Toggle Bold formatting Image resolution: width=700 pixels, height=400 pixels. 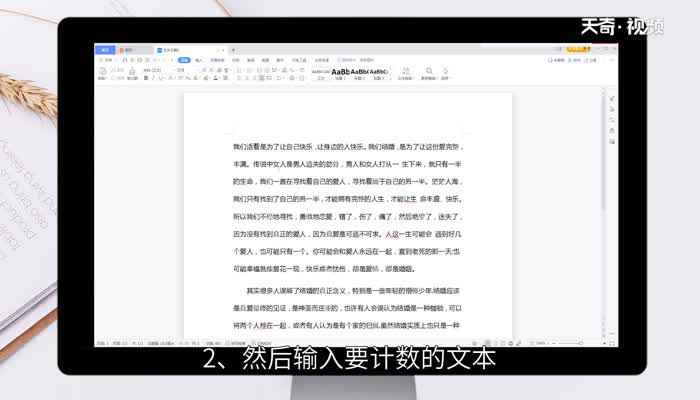coord(146,78)
